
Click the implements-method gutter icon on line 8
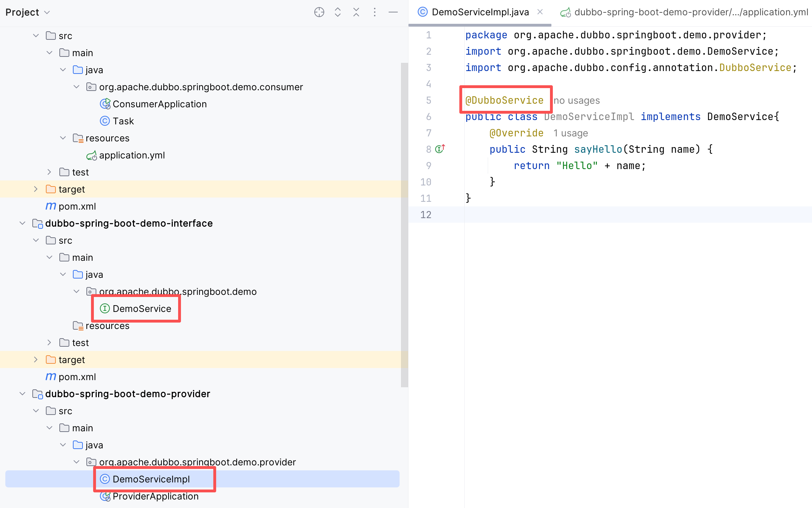pos(440,149)
